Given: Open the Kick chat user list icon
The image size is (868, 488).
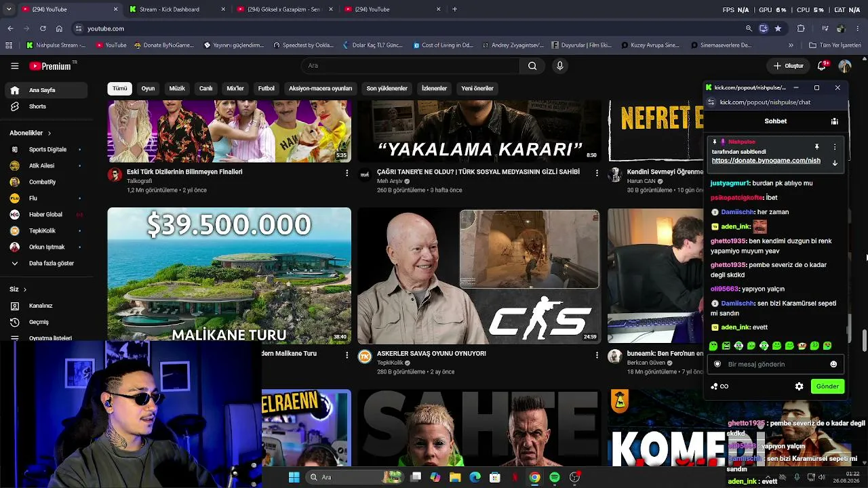Looking at the screenshot, I should click(x=834, y=121).
